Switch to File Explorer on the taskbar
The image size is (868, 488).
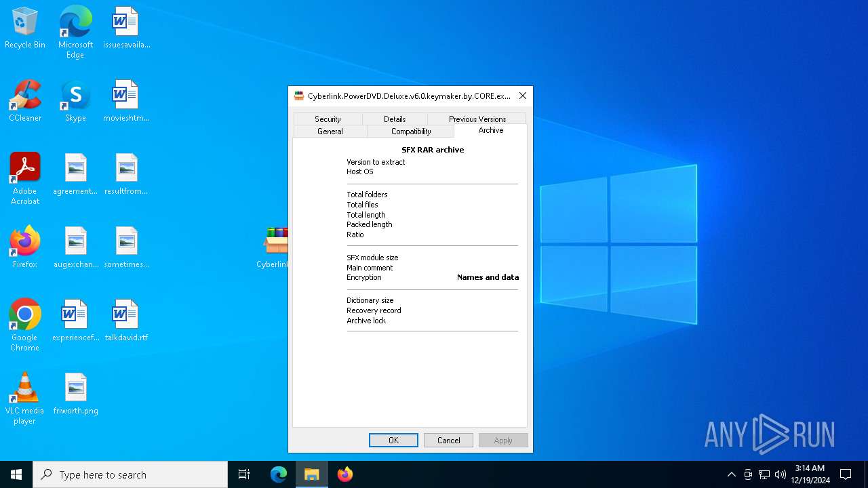pyautogui.click(x=312, y=474)
